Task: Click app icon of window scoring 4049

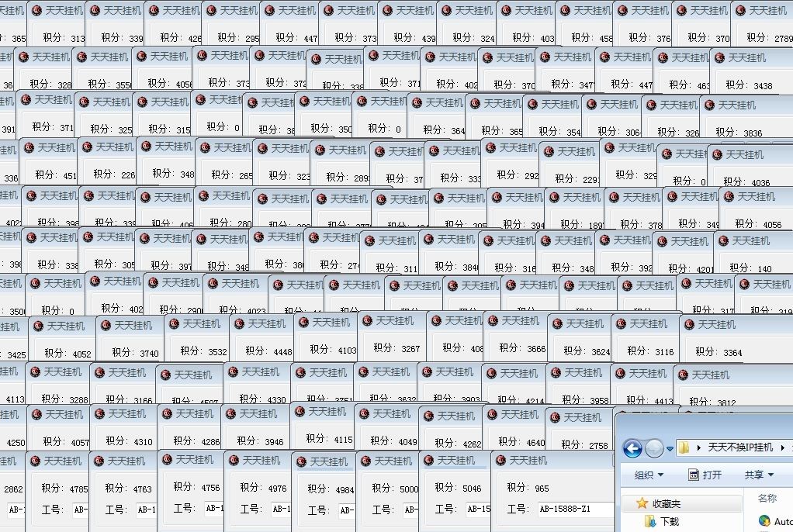Action: click(x=364, y=414)
